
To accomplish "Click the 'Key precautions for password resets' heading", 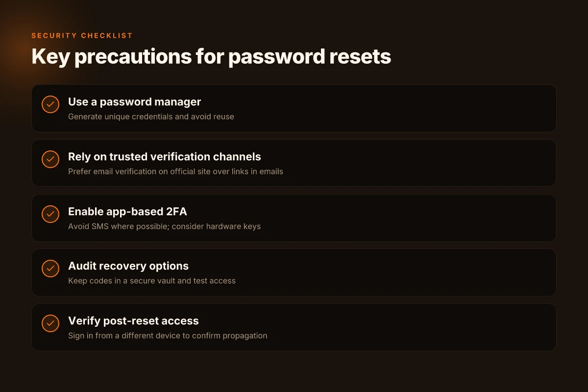I will click(211, 57).
